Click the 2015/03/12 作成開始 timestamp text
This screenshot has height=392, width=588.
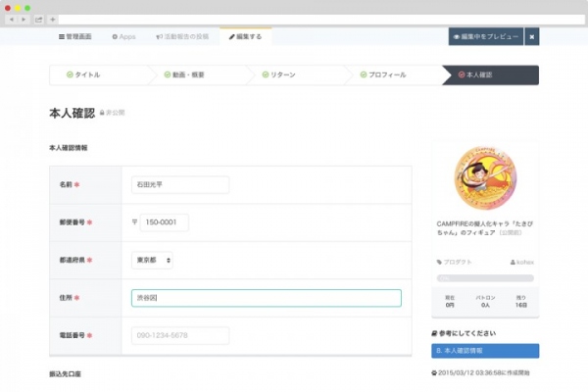tap(481, 372)
